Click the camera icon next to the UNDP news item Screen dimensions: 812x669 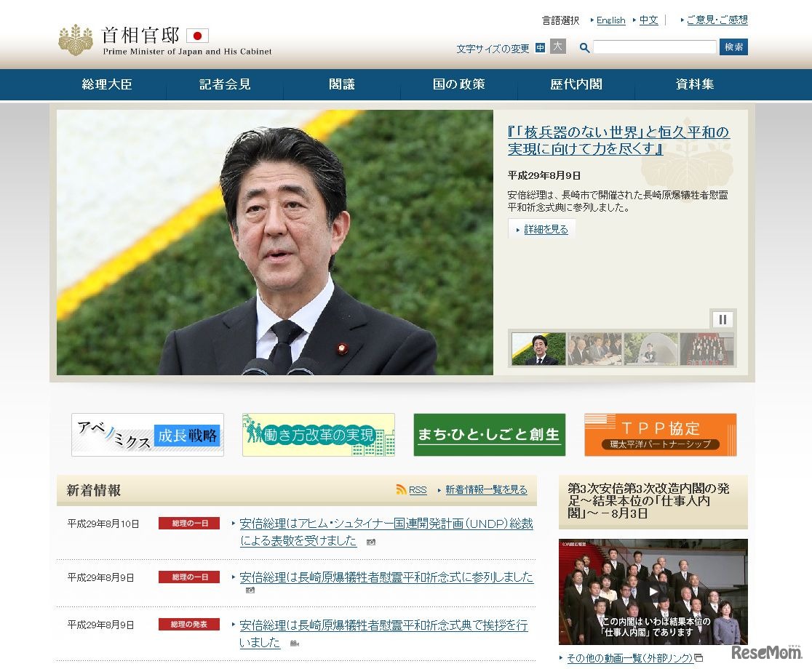tap(372, 543)
